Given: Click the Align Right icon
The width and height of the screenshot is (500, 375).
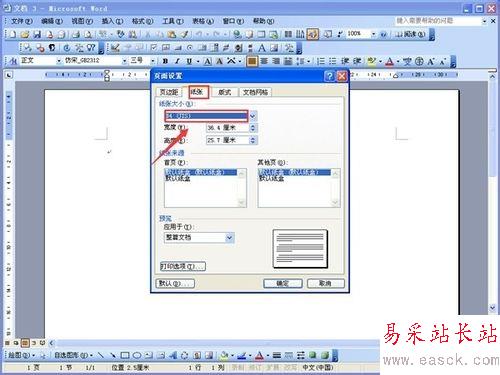Looking at the screenshot, I should pos(276,61).
